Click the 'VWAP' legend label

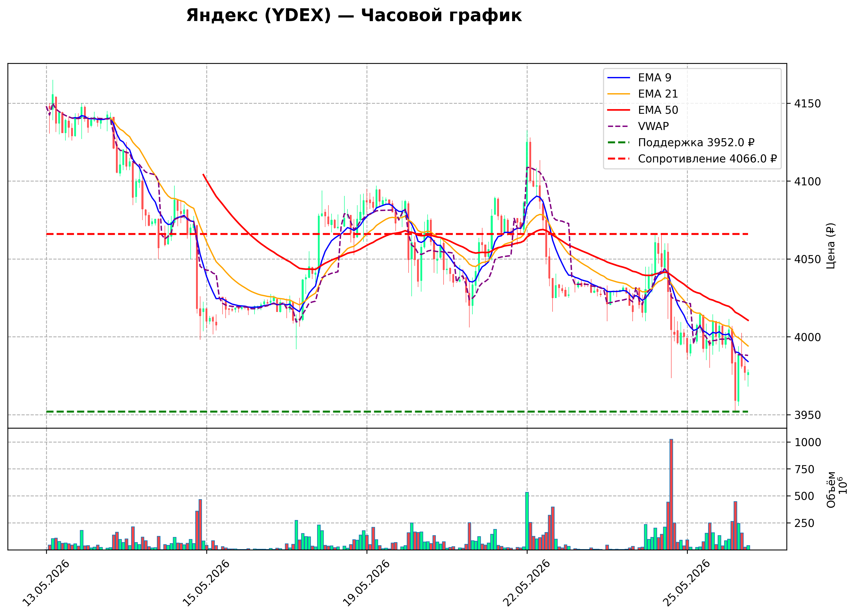[x=653, y=127]
